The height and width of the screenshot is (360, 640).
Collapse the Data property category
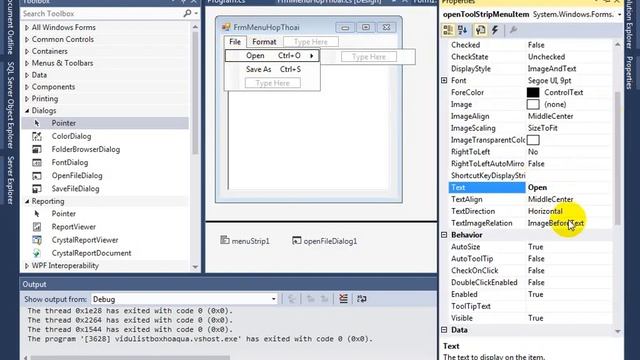click(x=444, y=330)
